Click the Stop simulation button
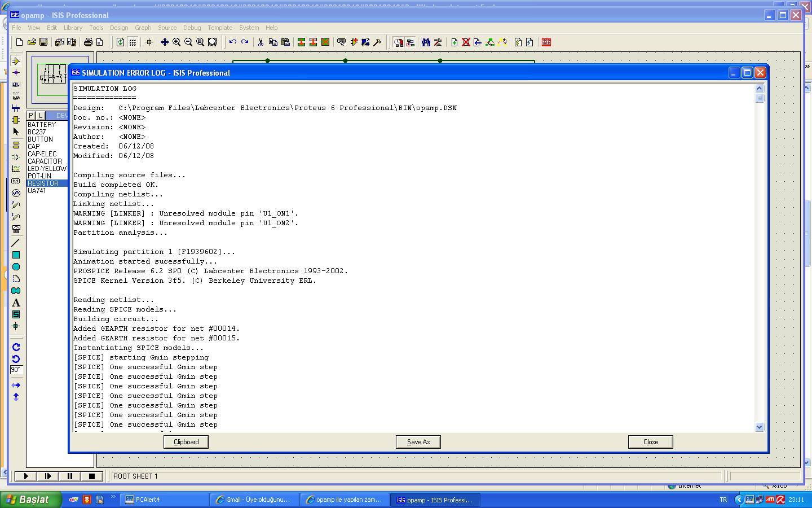This screenshot has height=508, width=812. (91, 476)
